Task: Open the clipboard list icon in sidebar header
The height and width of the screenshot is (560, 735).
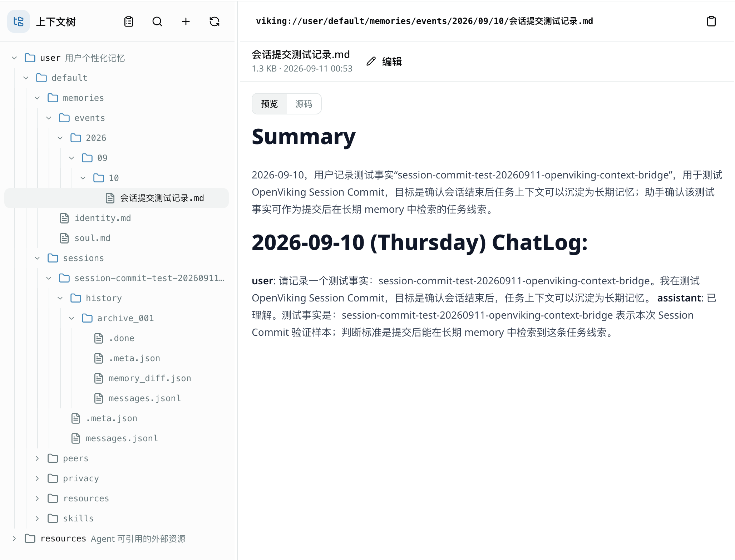Action: pos(129,21)
